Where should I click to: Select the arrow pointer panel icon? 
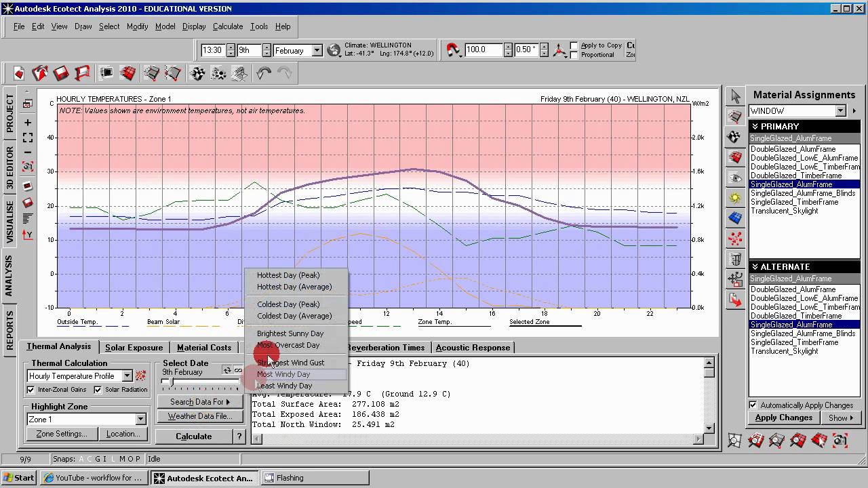735,97
